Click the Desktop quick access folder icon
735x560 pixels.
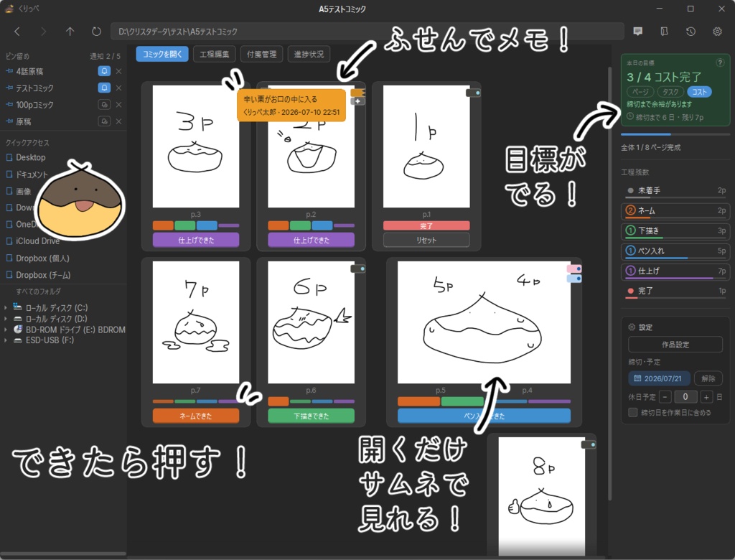(x=9, y=157)
